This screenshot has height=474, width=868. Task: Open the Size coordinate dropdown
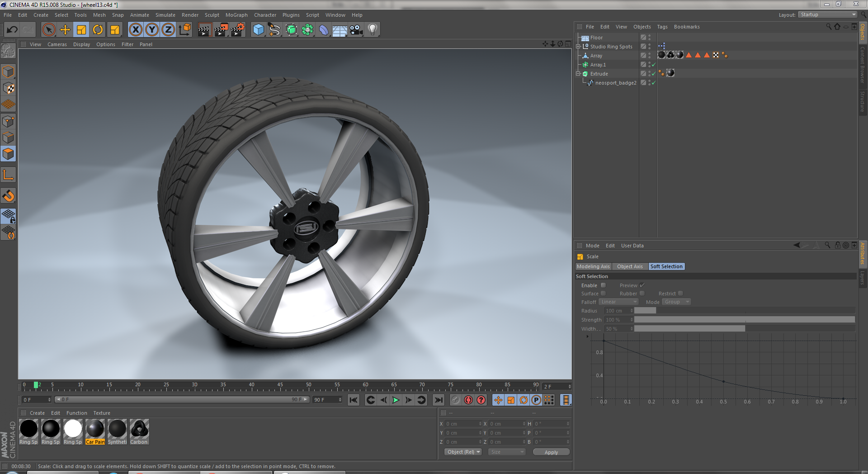coord(507,452)
